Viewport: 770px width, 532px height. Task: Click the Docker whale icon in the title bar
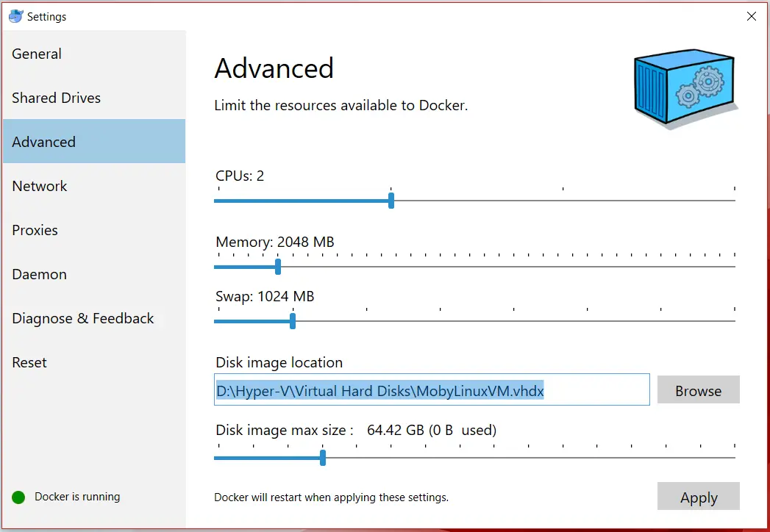click(x=15, y=15)
